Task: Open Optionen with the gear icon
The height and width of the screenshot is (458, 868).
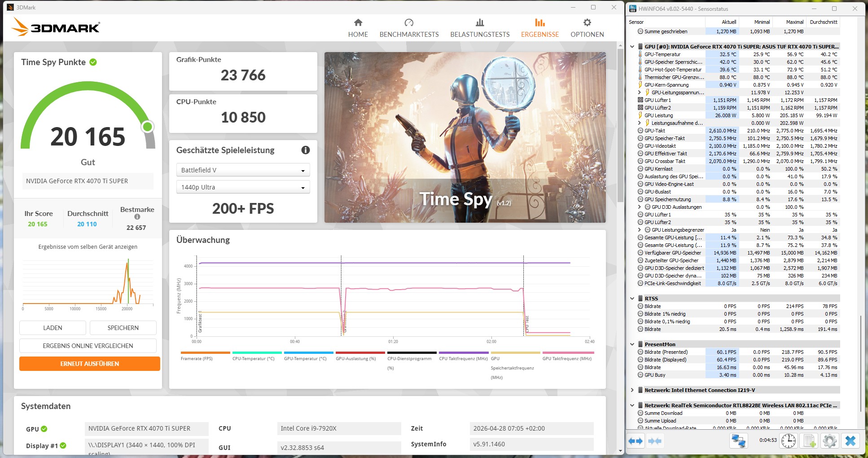Action: tap(587, 22)
